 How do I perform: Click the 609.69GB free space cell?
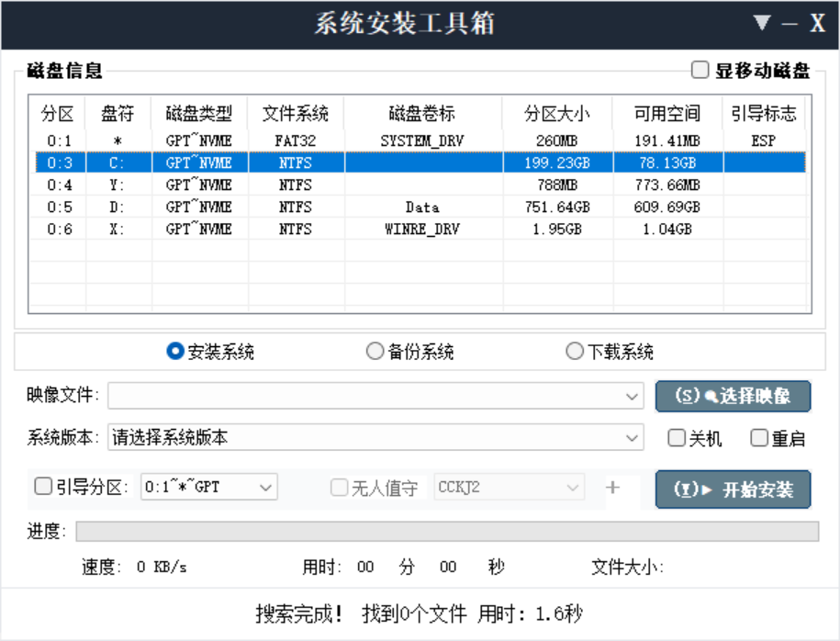pyautogui.click(x=667, y=207)
